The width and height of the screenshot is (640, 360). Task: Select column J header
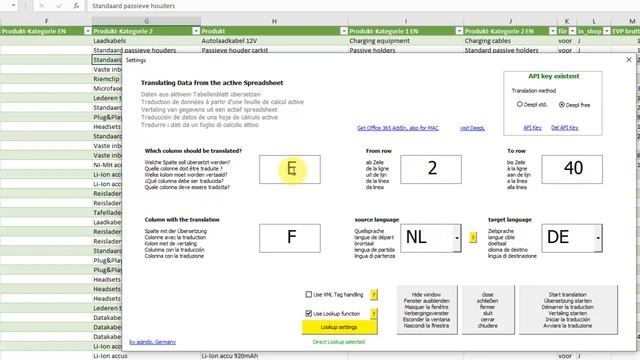(x=510, y=21)
